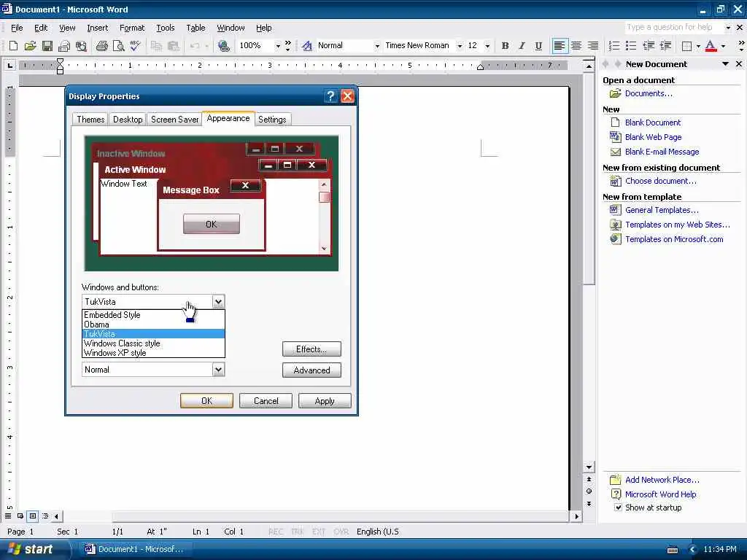Click Microsoft Word Help link
Image resolution: width=747 pixels, height=560 pixels.
(x=660, y=494)
